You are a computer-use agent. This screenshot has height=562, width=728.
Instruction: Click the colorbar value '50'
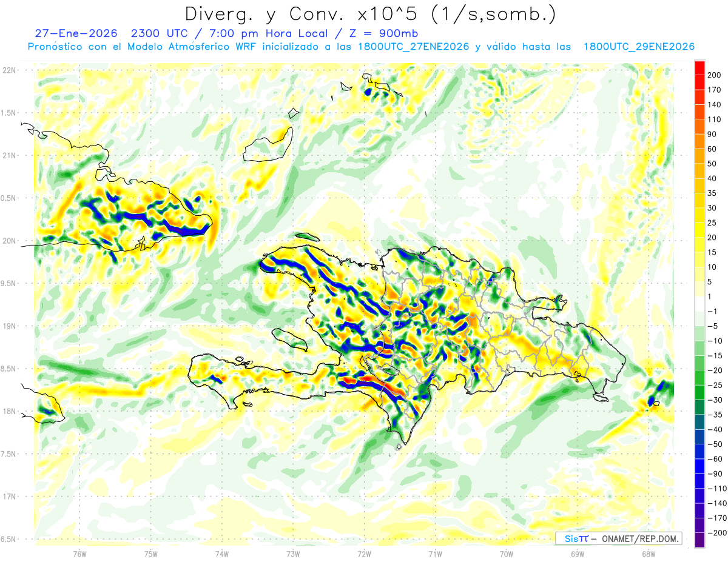[x=712, y=164]
